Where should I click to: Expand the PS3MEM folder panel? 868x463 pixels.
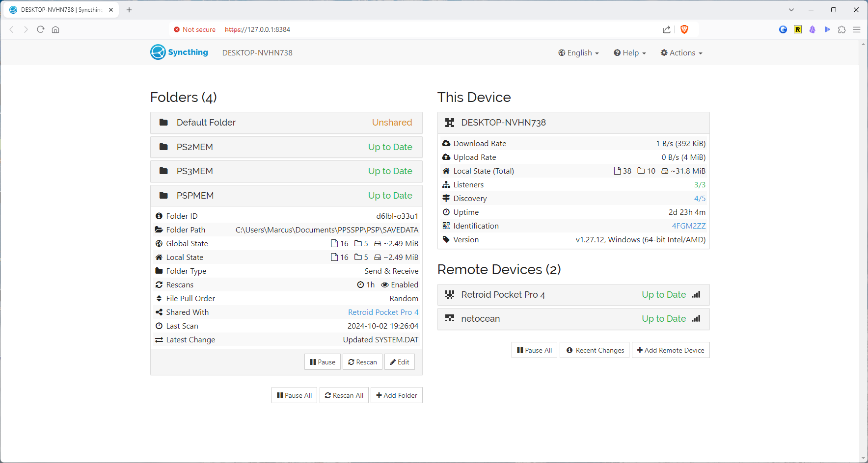[286, 171]
